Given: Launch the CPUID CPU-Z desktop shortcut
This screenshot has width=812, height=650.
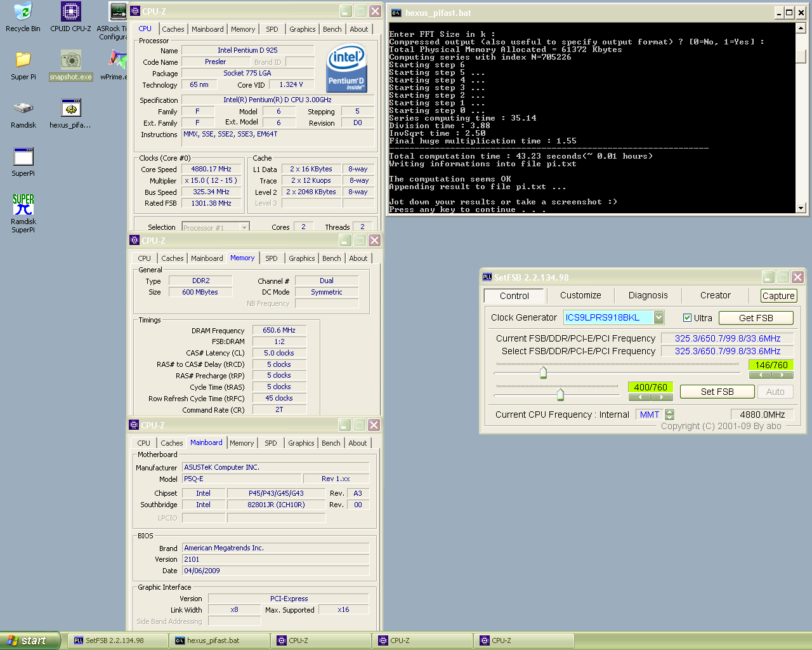Looking at the screenshot, I should [70, 17].
